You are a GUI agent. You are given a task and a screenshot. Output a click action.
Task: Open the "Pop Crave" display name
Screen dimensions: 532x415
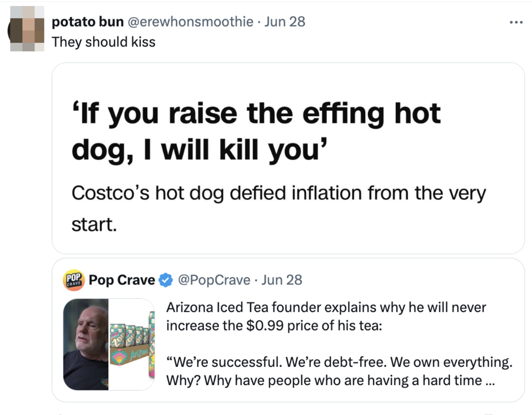(122, 280)
